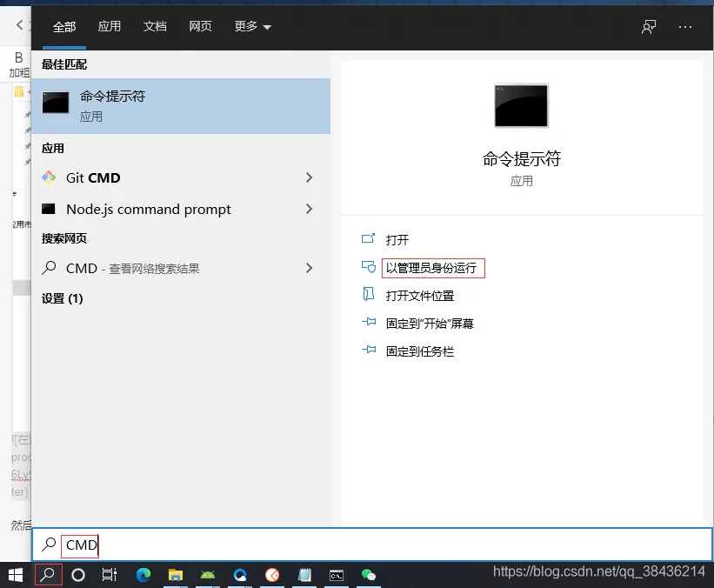The width and height of the screenshot is (714, 588).
Task: Open the blue Q cloud app on taskbar
Action: click(x=240, y=575)
